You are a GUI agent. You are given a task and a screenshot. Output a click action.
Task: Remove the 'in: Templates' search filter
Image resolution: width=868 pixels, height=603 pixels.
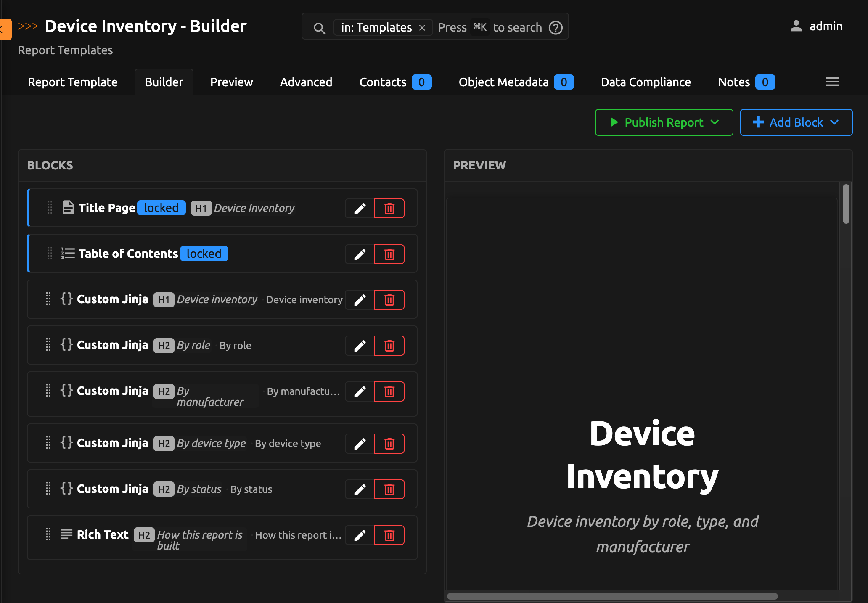click(x=422, y=28)
